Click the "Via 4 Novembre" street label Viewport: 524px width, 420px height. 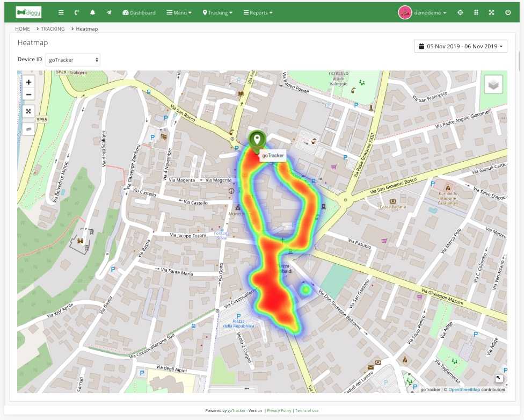click(167, 164)
